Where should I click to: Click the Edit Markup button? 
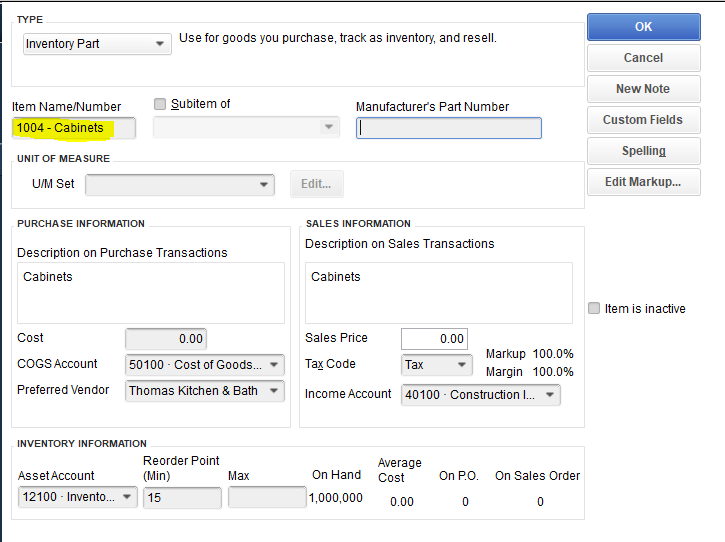point(644,182)
